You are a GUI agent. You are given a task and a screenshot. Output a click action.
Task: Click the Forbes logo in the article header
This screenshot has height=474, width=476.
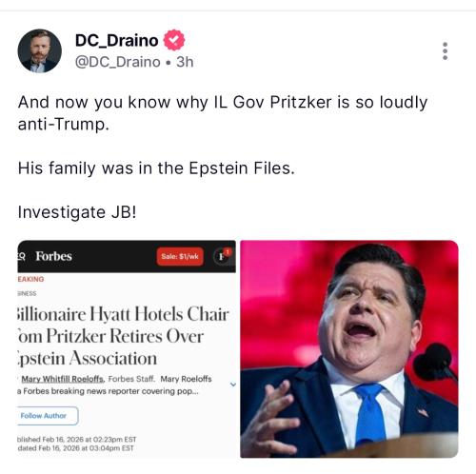[x=53, y=256]
